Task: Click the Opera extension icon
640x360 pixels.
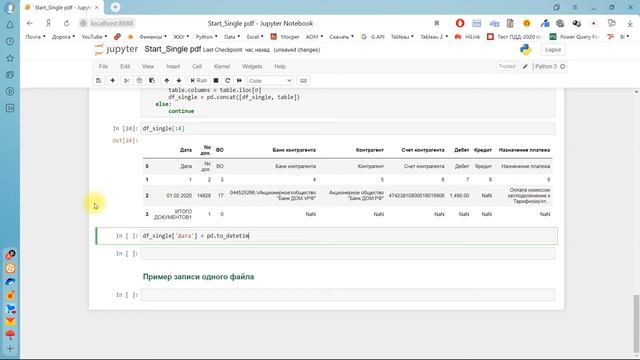Action: 460,23
